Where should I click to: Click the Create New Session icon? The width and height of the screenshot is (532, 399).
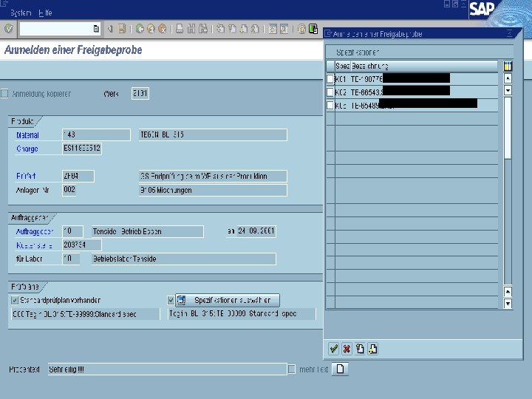point(273,29)
